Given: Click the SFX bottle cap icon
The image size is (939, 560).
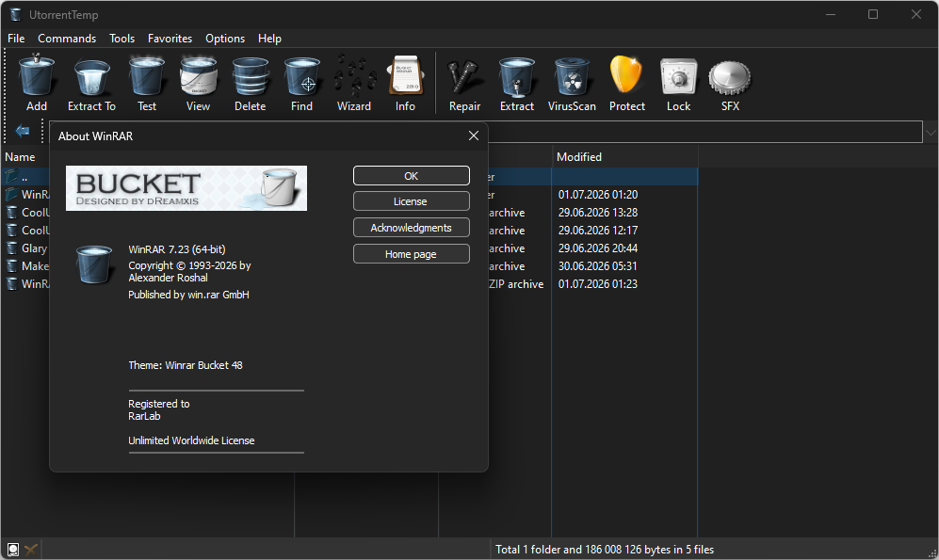Looking at the screenshot, I should tap(730, 78).
